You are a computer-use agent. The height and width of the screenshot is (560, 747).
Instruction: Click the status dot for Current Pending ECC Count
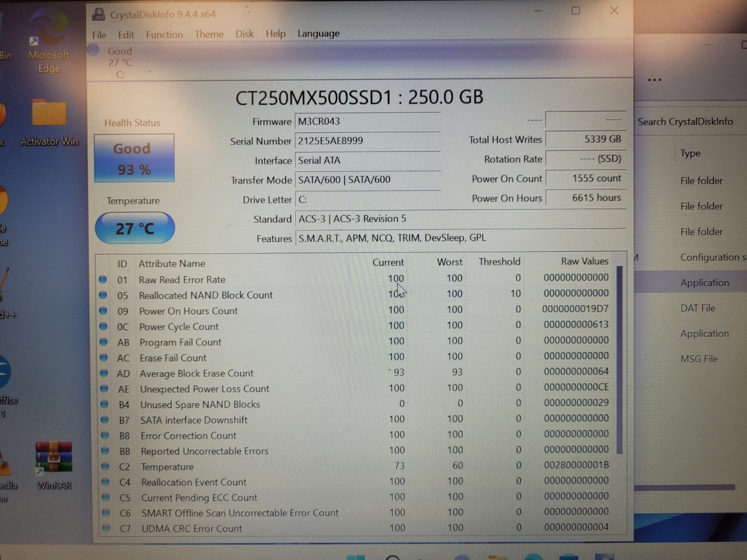[106, 497]
